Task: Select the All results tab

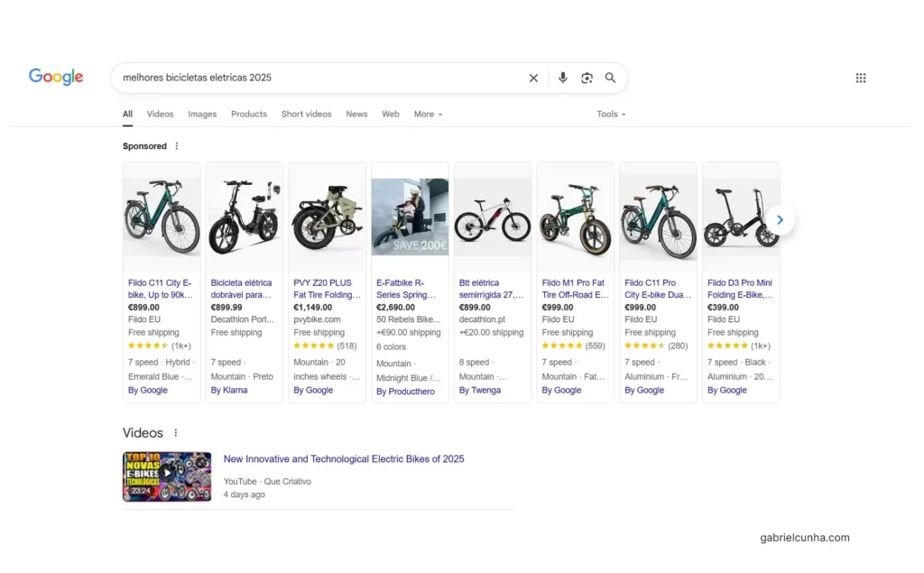Action: [x=127, y=114]
